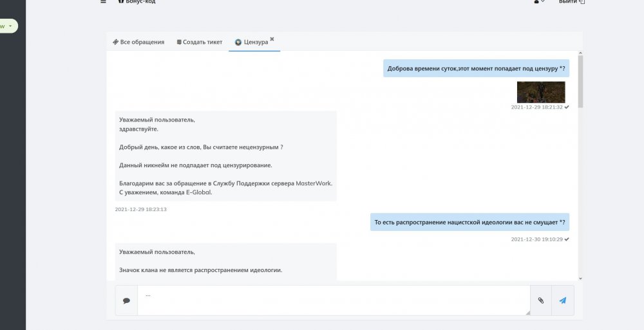Open the Бонус-код link
Screen dimensions: 644x330
pyautogui.click(x=137, y=2)
